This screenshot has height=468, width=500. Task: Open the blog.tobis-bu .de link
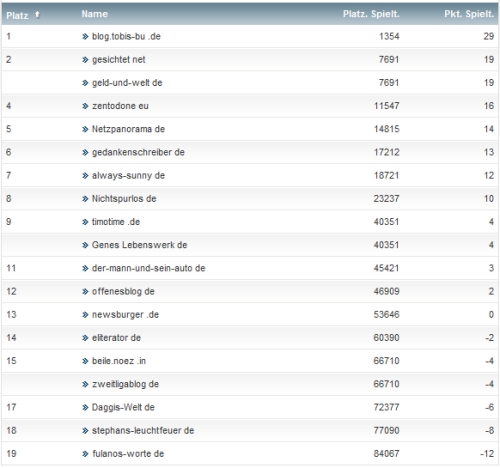pyautogui.click(x=126, y=36)
